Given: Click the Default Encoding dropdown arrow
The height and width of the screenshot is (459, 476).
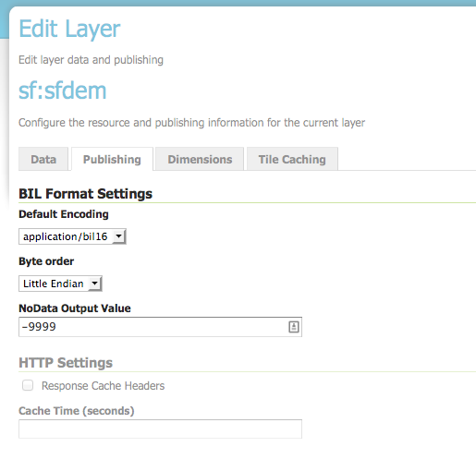Looking at the screenshot, I should tap(118, 236).
